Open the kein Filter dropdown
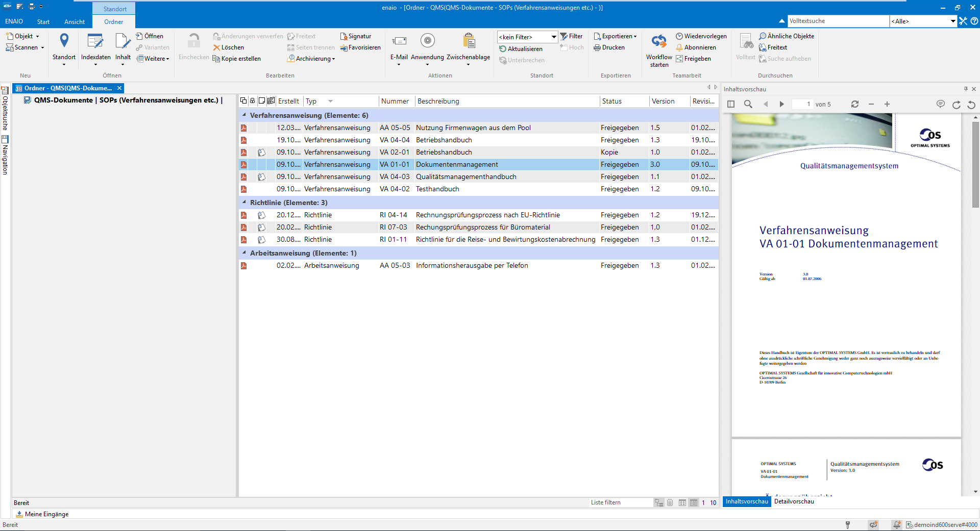 point(553,37)
